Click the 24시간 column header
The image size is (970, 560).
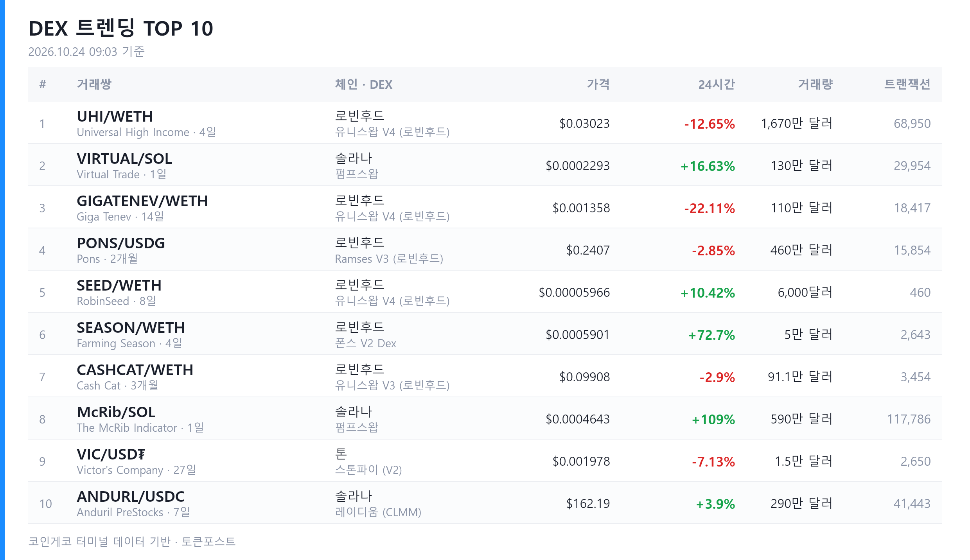(x=717, y=84)
